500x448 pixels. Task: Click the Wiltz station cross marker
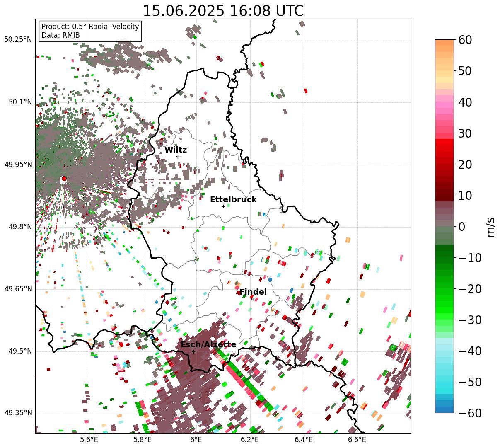[178, 157]
